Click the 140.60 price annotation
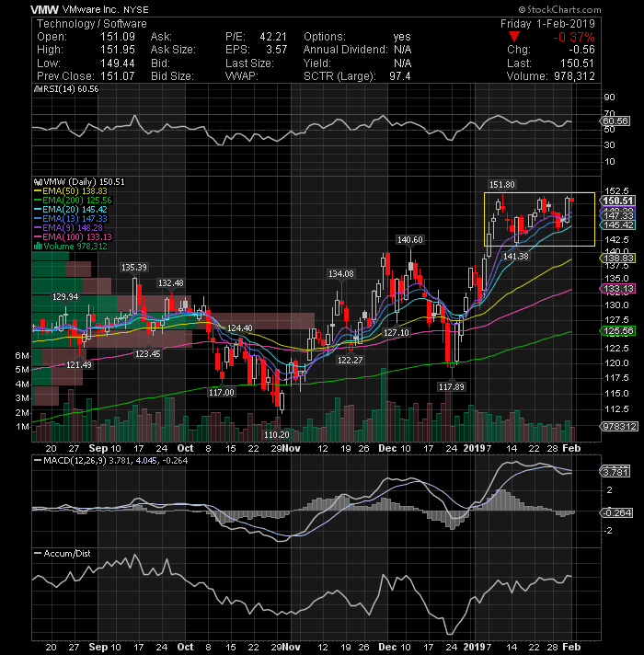The width and height of the screenshot is (644, 655). 409,240
